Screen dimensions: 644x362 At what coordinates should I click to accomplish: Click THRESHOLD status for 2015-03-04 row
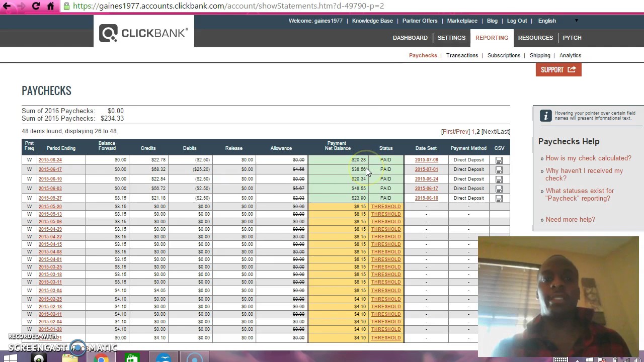[x=386, y=291]
